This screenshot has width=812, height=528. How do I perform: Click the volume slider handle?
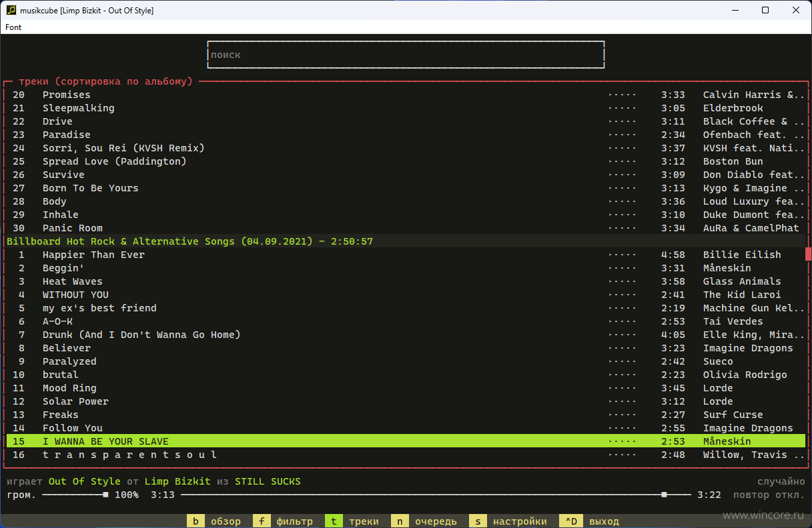(105, 495)
